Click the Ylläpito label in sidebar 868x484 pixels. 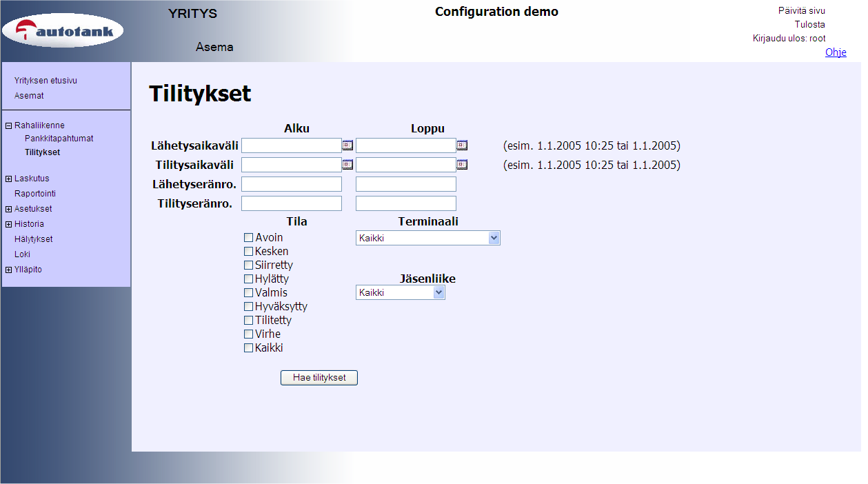28,270
